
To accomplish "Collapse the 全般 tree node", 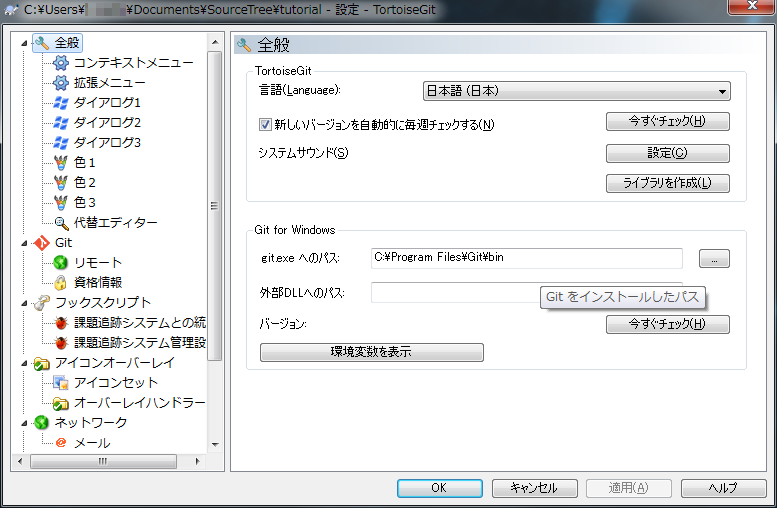I will (x=24, y=44).
